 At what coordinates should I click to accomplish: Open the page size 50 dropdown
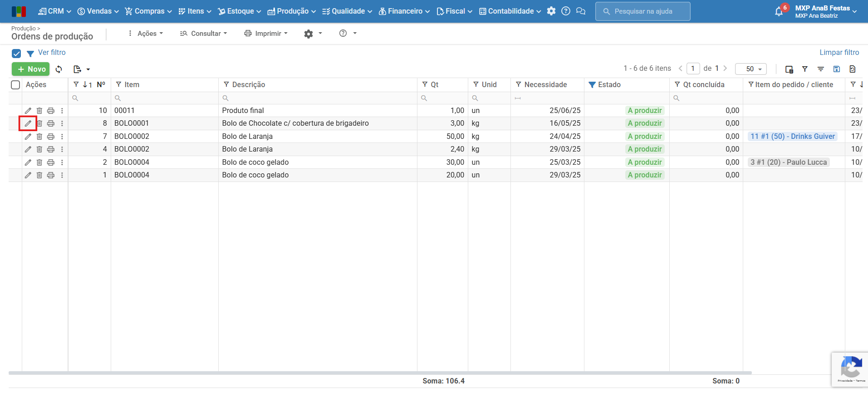point(751,69)
